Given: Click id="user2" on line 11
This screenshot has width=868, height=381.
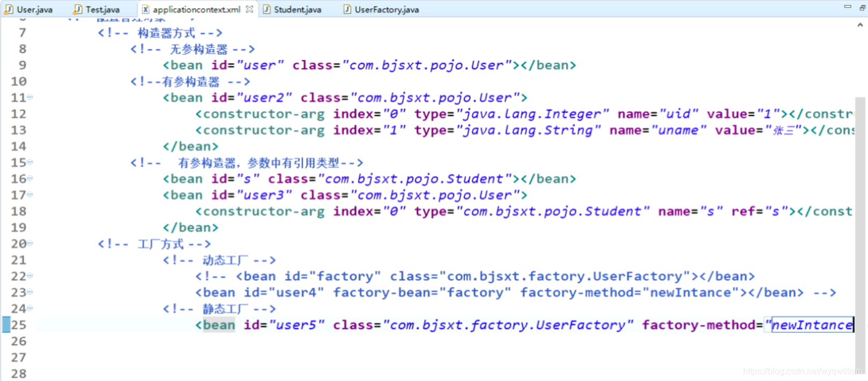Looking at the screenshot, I should coord(251,98).
